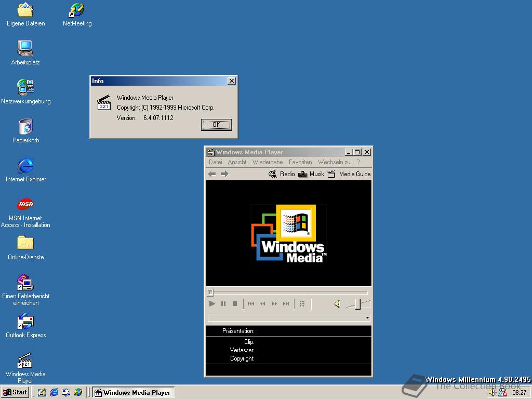Open the ? help menu
This screenshot has height=399, width=532.
click(358, 162)
